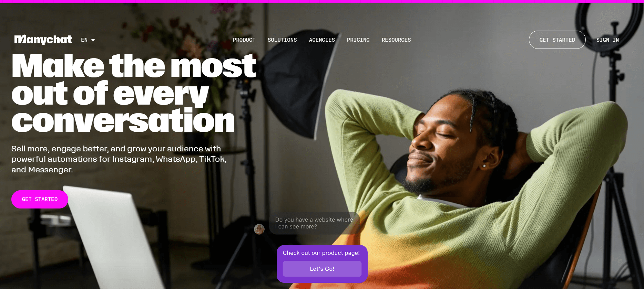Image resolution: width=644 pixels, height=289 pixels.
Task: Open the Pricing page
Action: pyautogui.click(x=358, y=40)
